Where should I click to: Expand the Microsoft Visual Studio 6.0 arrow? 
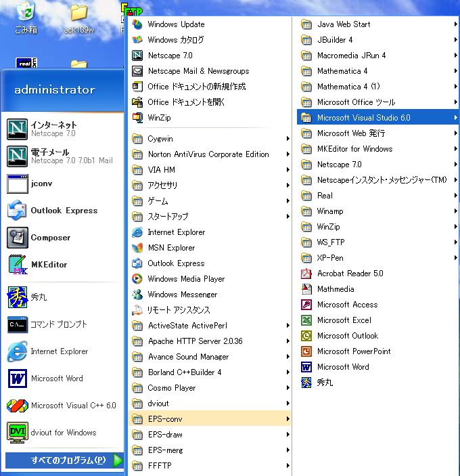455,118
